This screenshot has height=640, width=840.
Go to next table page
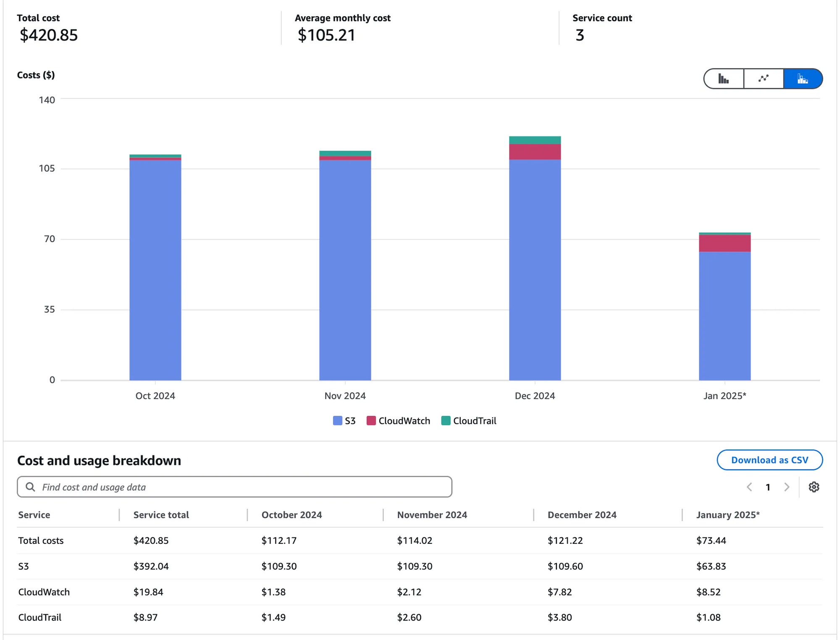coord(786,487)
